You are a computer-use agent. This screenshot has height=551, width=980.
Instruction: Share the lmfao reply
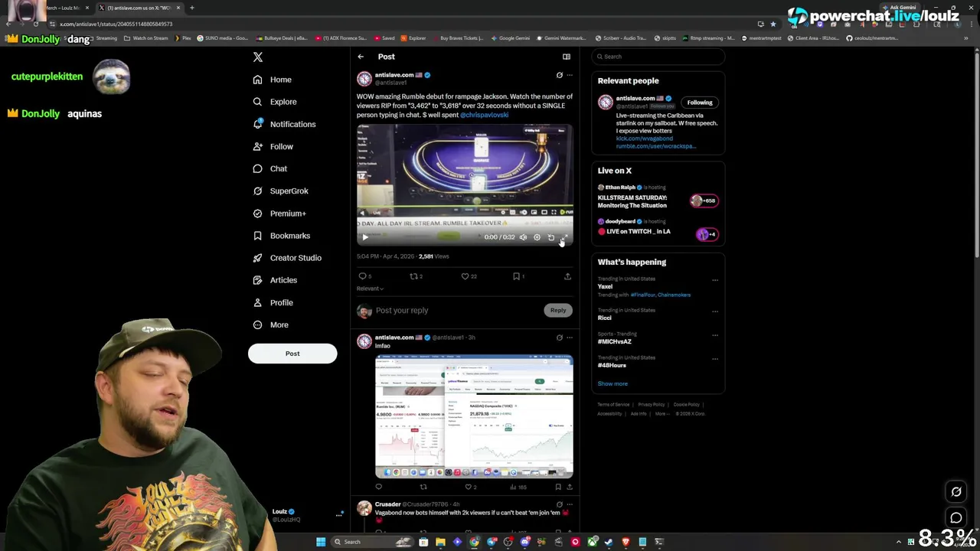569,487
